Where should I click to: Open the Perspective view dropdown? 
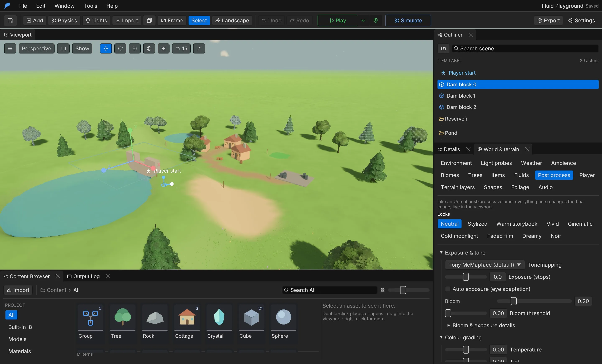click(36, 49)
